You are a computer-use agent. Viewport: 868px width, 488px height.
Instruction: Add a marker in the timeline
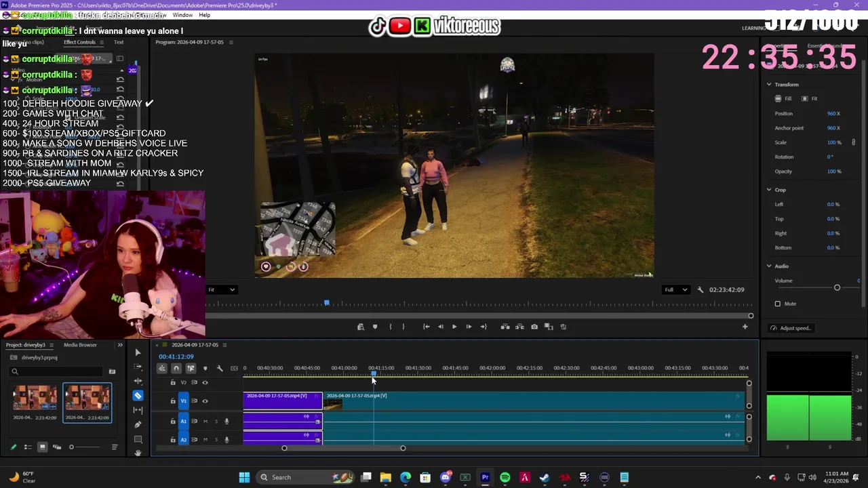pos(205,368)
